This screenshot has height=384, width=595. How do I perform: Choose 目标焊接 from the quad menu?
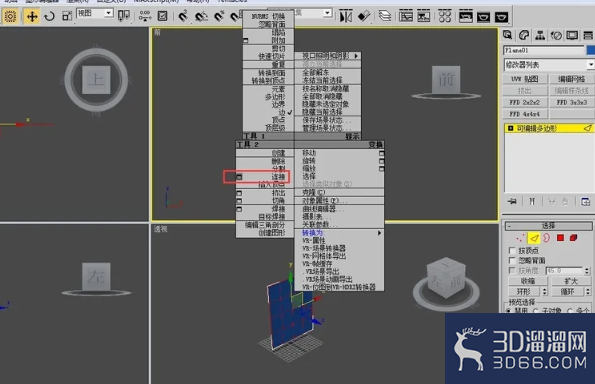click(272, 217)
